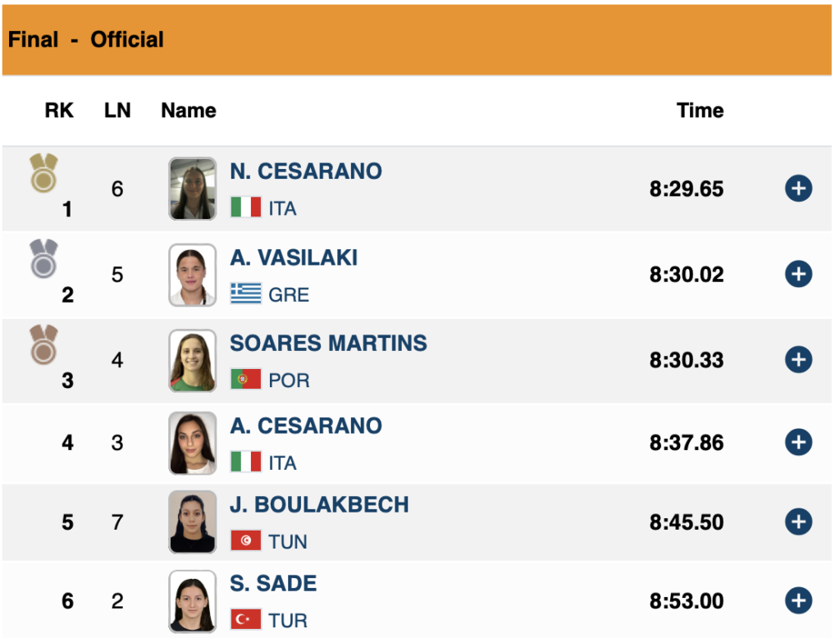Open N. Cesarano athlete profile link

[306, 171]
